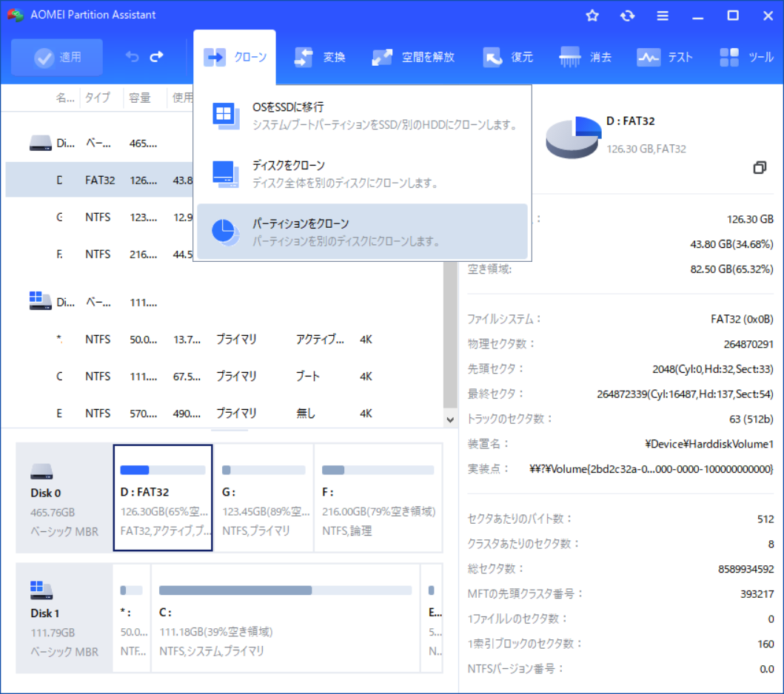Click the device name value ¥Device¥HarddiskVolume1

[709, 444]
